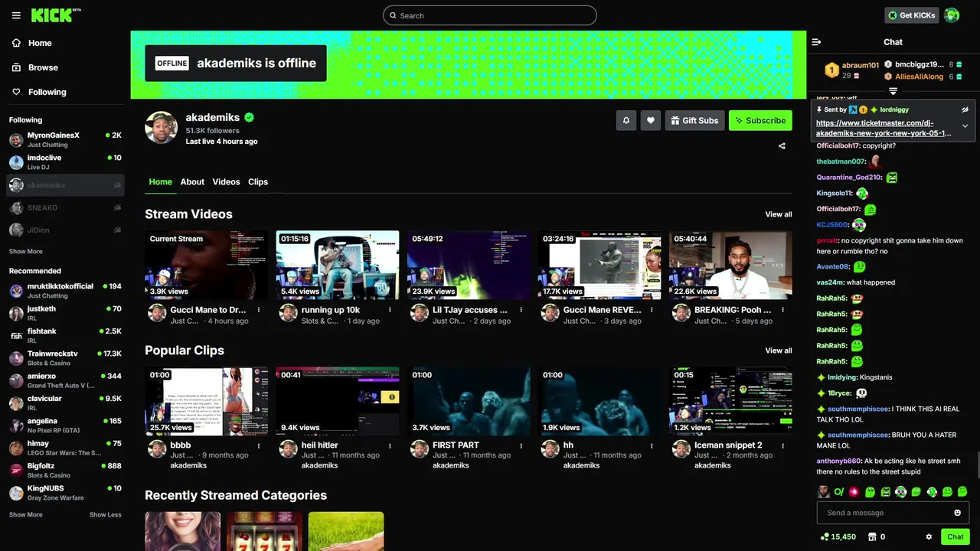Show More recommended channels
Viewport: 980px width, 551px height.
(26, 514)
